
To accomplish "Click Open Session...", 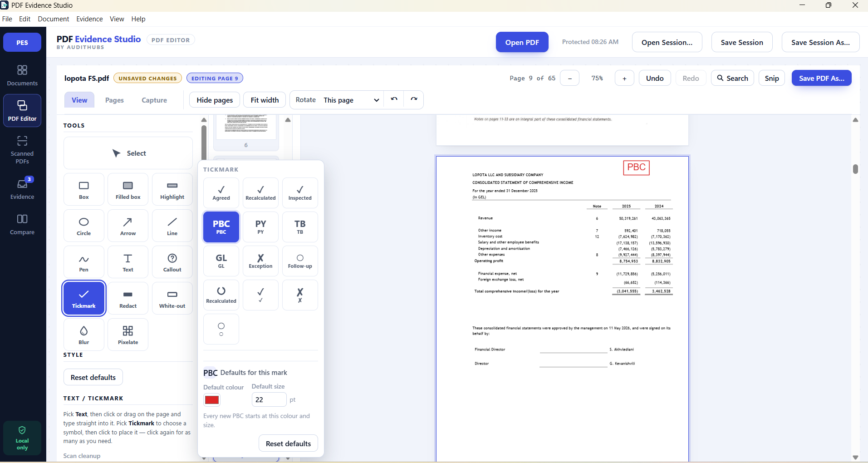I will click(667, 42).
